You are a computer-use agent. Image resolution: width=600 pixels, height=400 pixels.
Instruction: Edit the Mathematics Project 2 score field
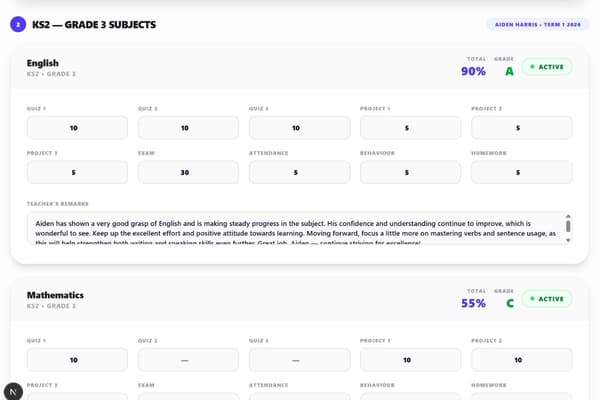(522, 360)
